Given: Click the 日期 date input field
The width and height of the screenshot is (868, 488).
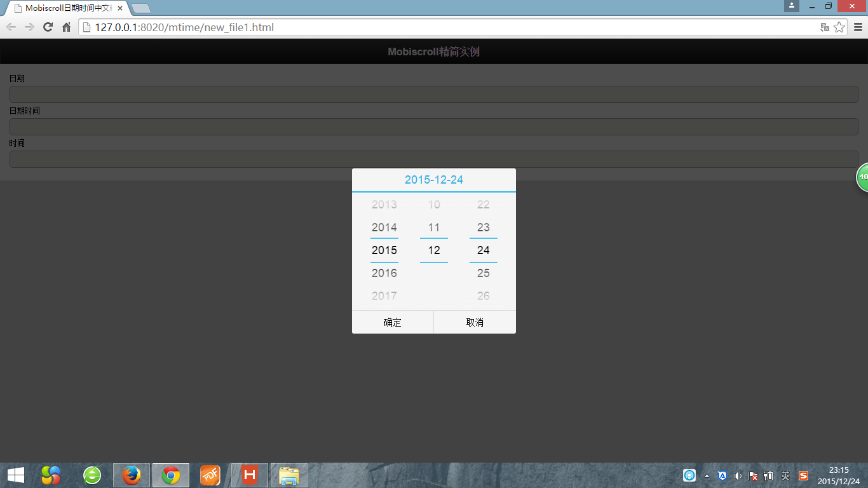Looking at the screenshot, I should [x=434, y=94].
